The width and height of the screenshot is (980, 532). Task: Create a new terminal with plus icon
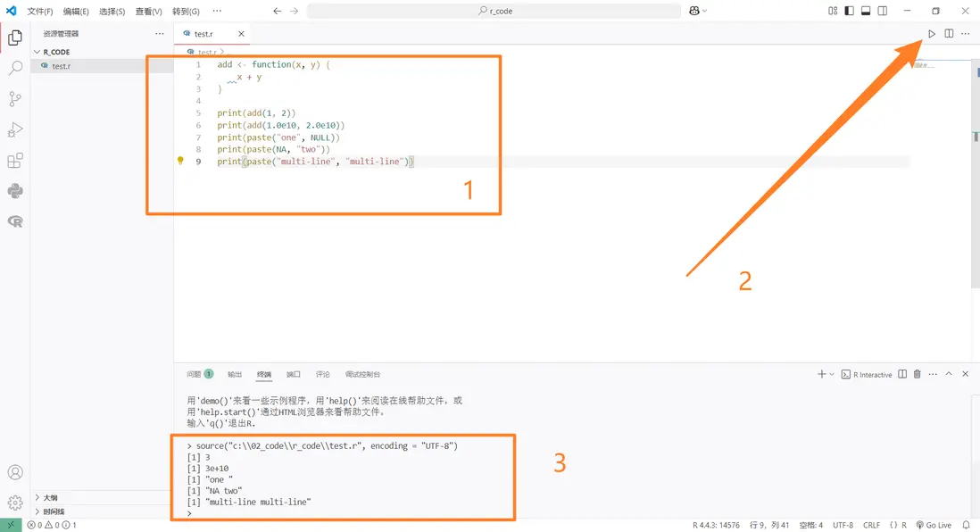(x=821, y=374)
